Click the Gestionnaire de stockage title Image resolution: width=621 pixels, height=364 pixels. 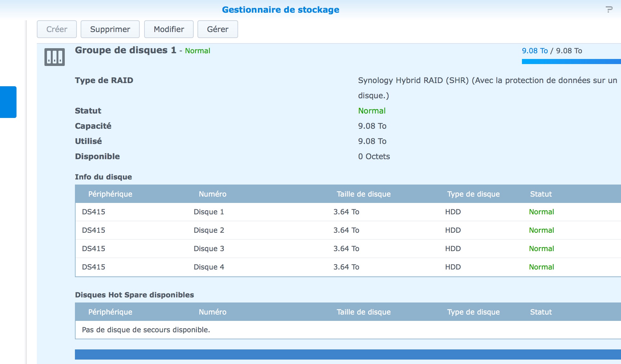280,10
